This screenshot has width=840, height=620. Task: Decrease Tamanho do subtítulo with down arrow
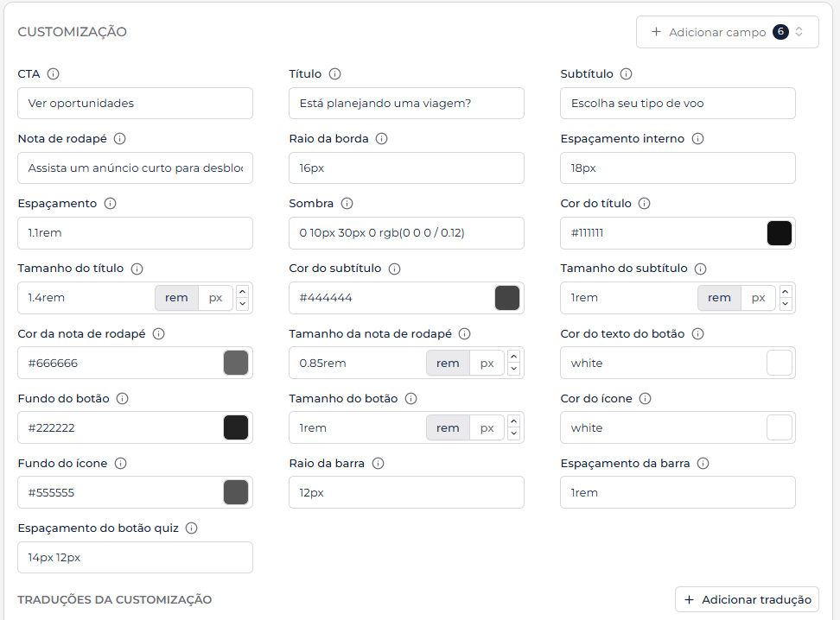(786, 304)
